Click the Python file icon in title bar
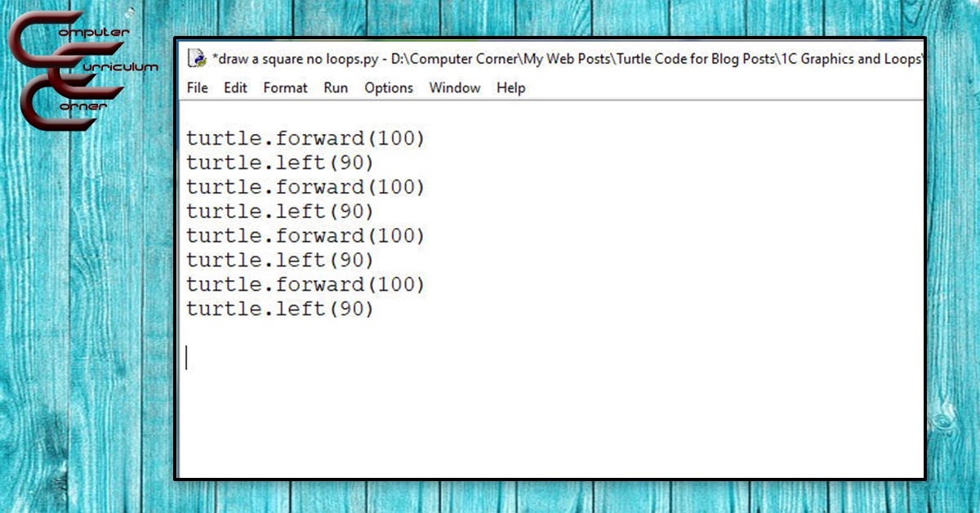This screenshot has height=513, width=980. [x=197, y=59]
